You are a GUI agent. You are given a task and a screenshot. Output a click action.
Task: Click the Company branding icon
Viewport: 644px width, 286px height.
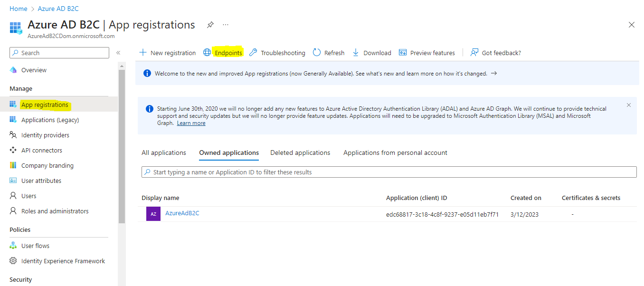[13, 165]
